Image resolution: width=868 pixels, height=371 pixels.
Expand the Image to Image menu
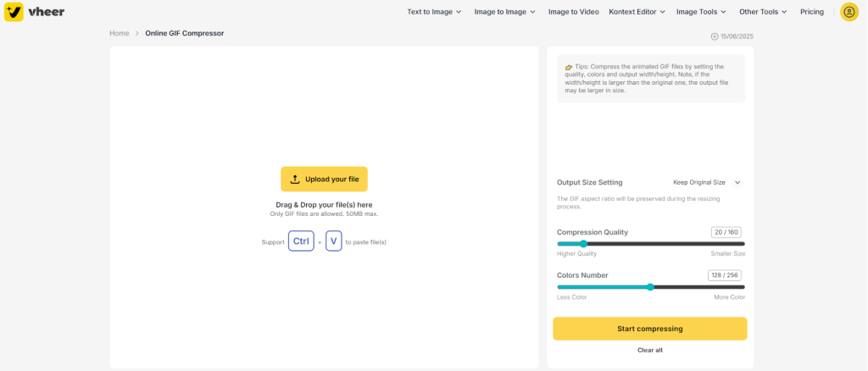coord(504,12)
